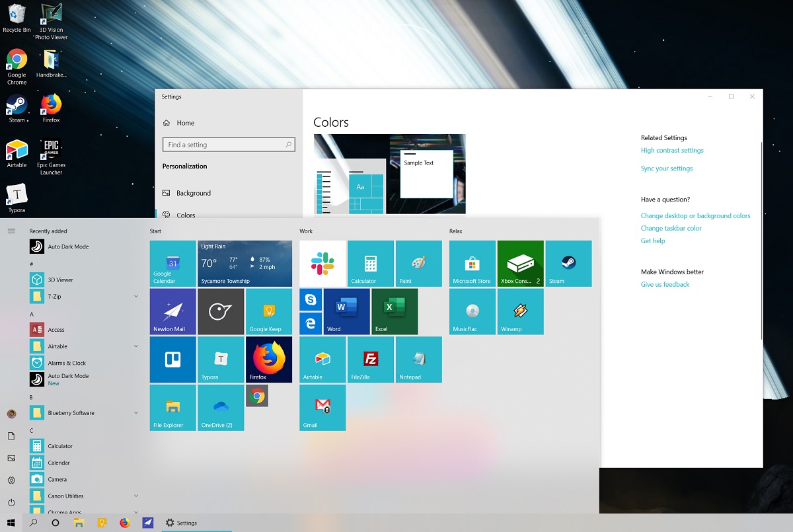
Task: Open user account avatar in Start menu
Action: [11, 414]
